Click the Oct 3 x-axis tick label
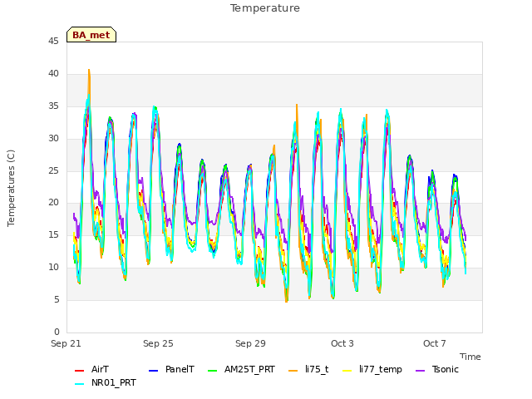Screen dimensions: 532x399 pos(342,343)
